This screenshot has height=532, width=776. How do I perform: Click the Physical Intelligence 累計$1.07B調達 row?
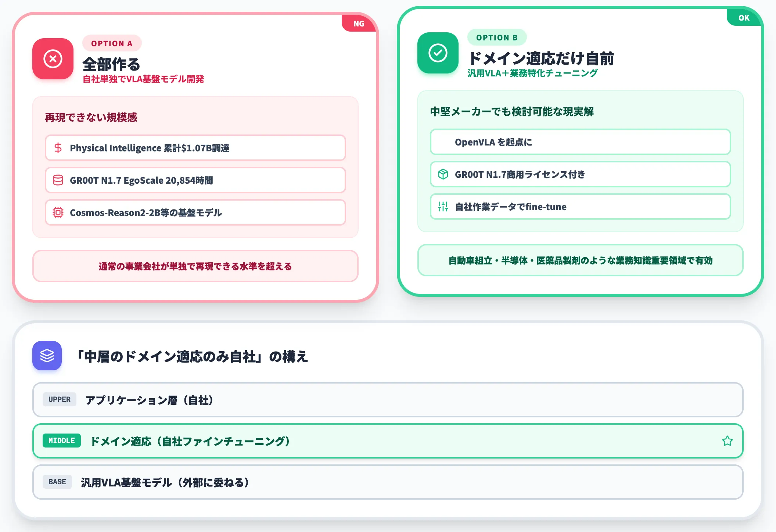click(x=195, y=148)
